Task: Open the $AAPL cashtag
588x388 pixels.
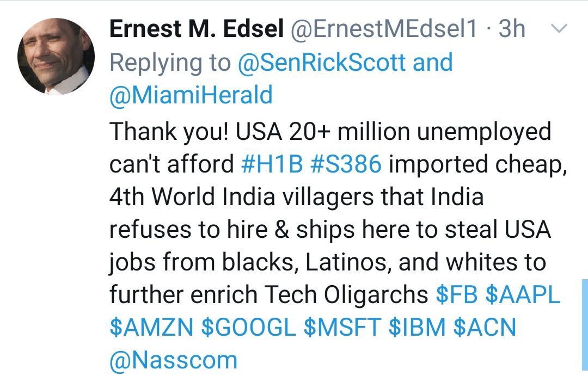Action: coord(522,294)
